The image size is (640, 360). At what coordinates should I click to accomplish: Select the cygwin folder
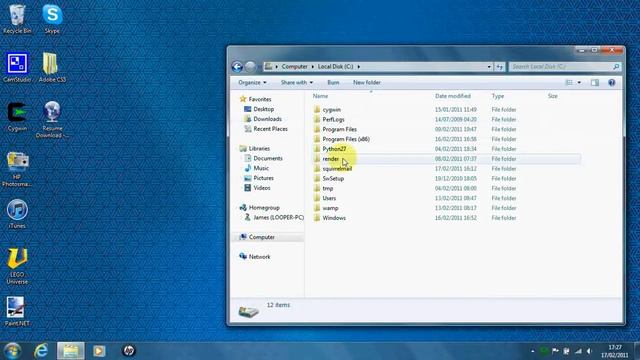point(331,110)
